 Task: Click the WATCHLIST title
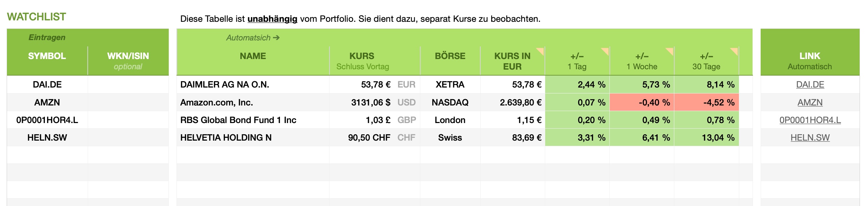click(36, 17)
